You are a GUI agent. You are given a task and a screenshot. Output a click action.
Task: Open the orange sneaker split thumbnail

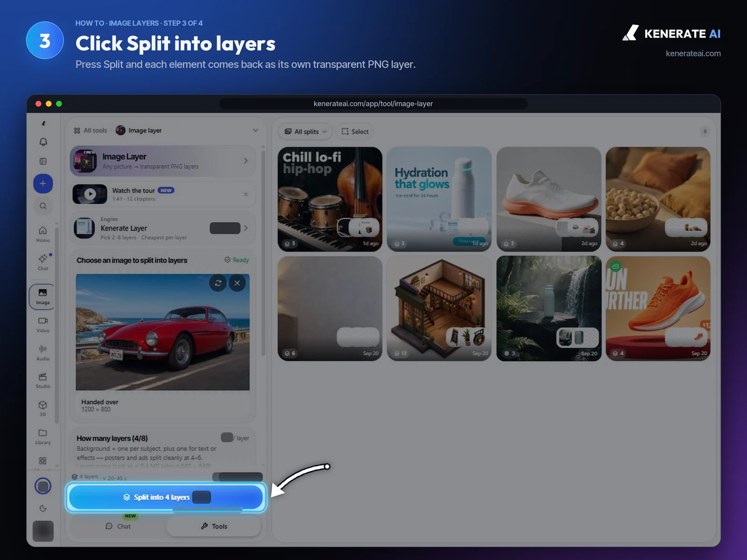(658, 308)
